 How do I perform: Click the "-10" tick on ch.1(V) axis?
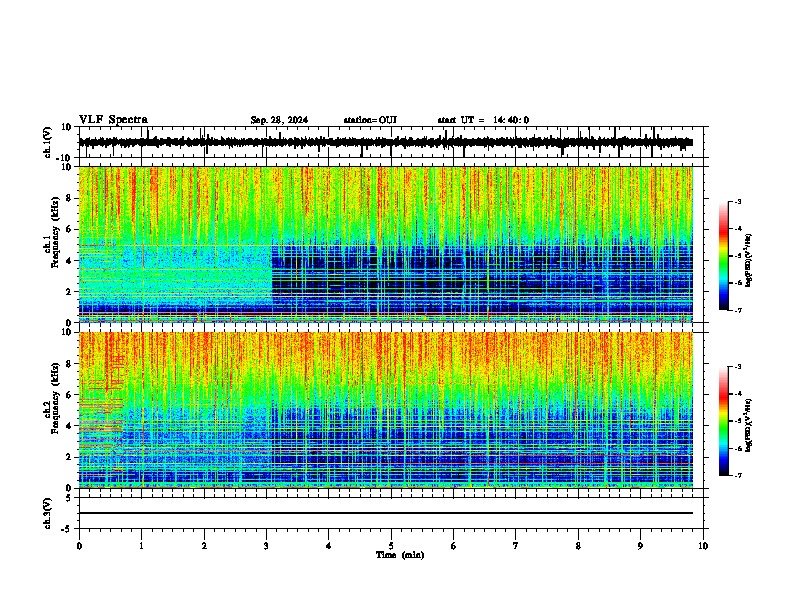(x=65, y=158)
